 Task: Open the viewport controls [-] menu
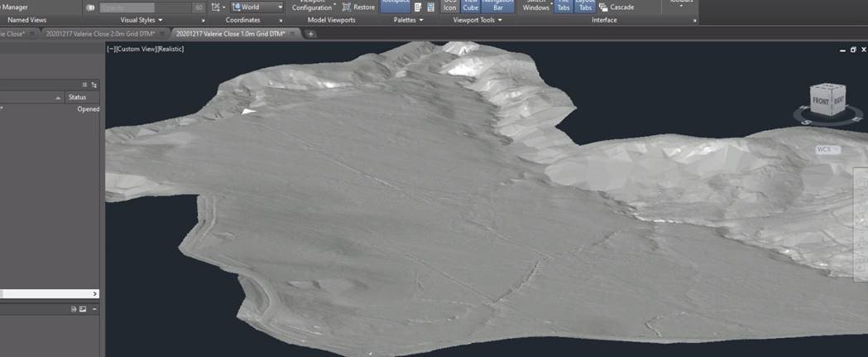(x=111, y=50)
